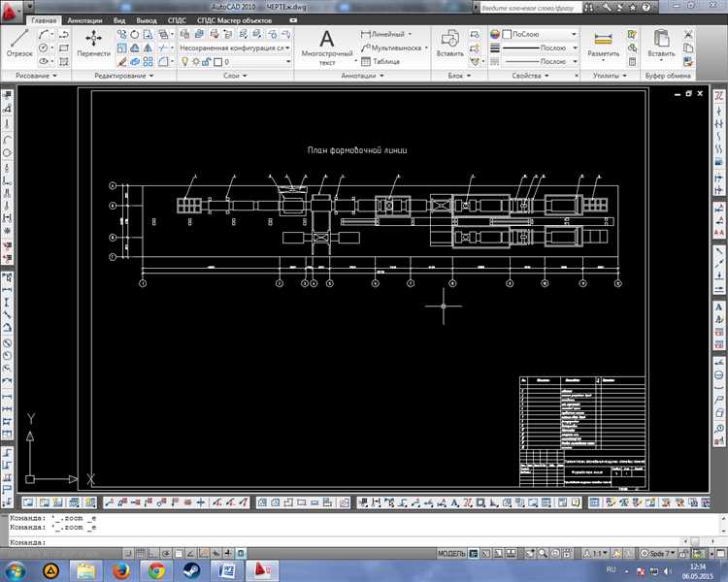Choose the rectangular Array tool in Редактирование

pos(148,61)
